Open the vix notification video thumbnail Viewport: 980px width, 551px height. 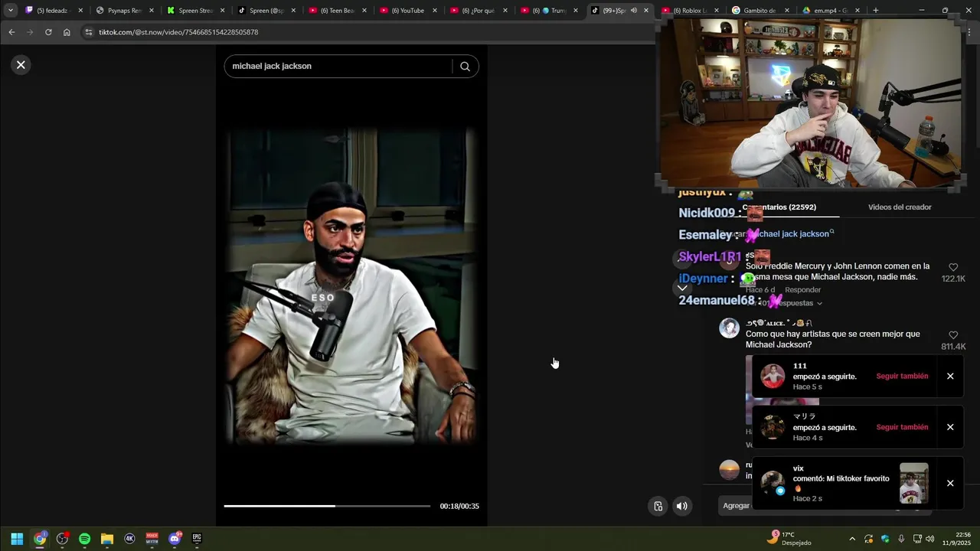[x=913, y=484]
